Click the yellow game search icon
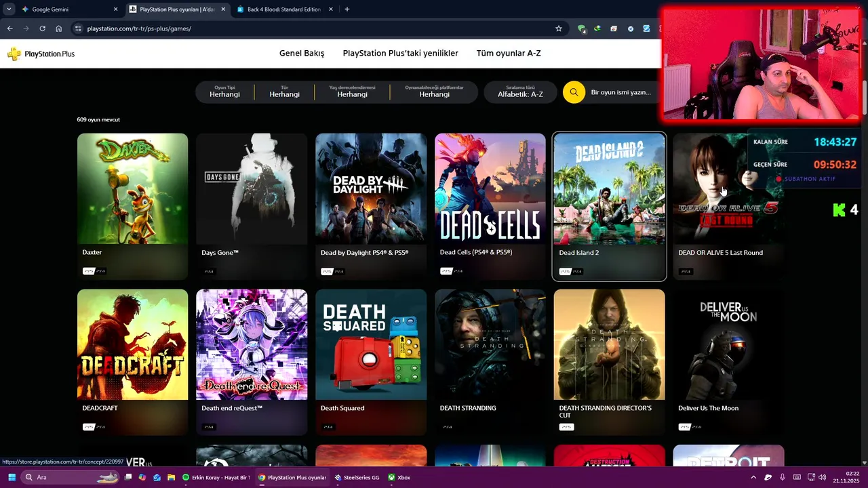The height and width of the screenshot is (488, 868). (x=574, y=92)
